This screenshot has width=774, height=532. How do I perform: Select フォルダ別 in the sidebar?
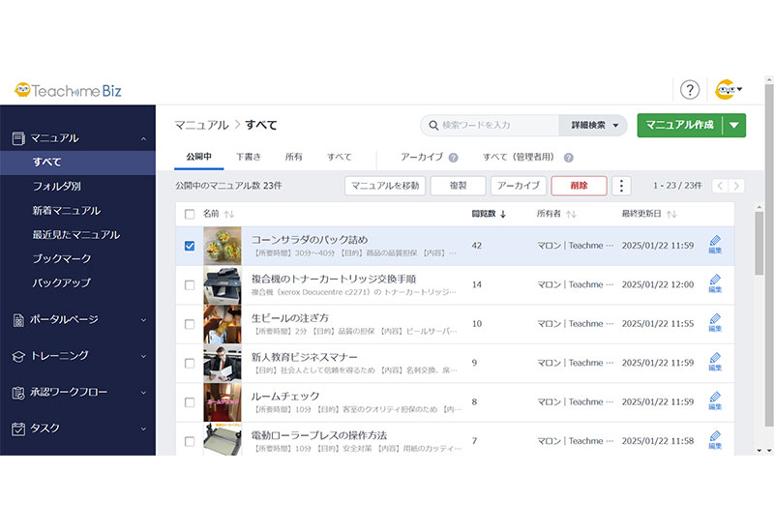[56, 186]
